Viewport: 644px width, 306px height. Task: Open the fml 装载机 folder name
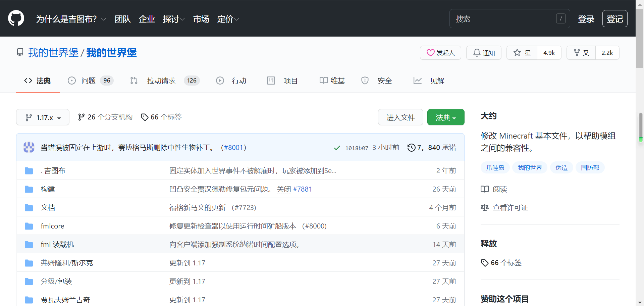57,245
